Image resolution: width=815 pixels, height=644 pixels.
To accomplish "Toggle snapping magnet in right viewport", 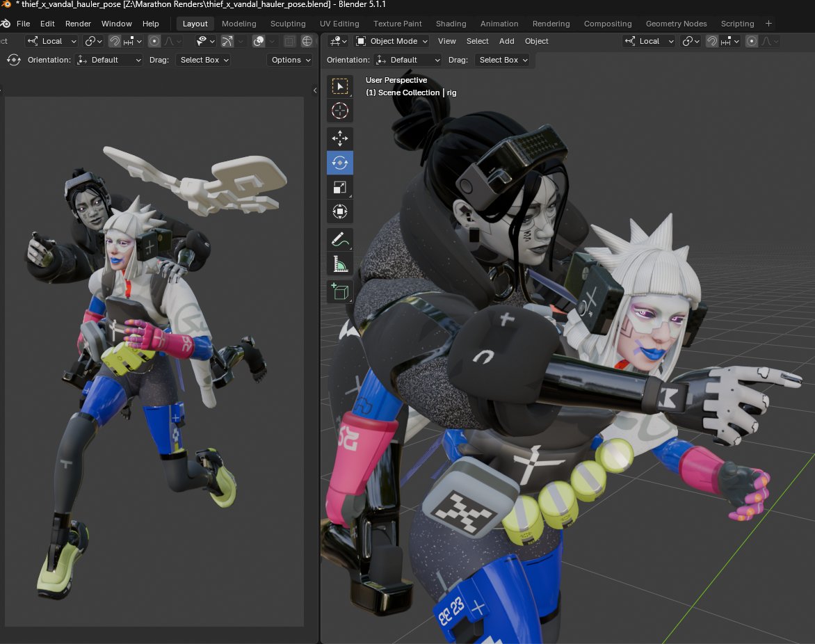I will (x=713, y=41).
